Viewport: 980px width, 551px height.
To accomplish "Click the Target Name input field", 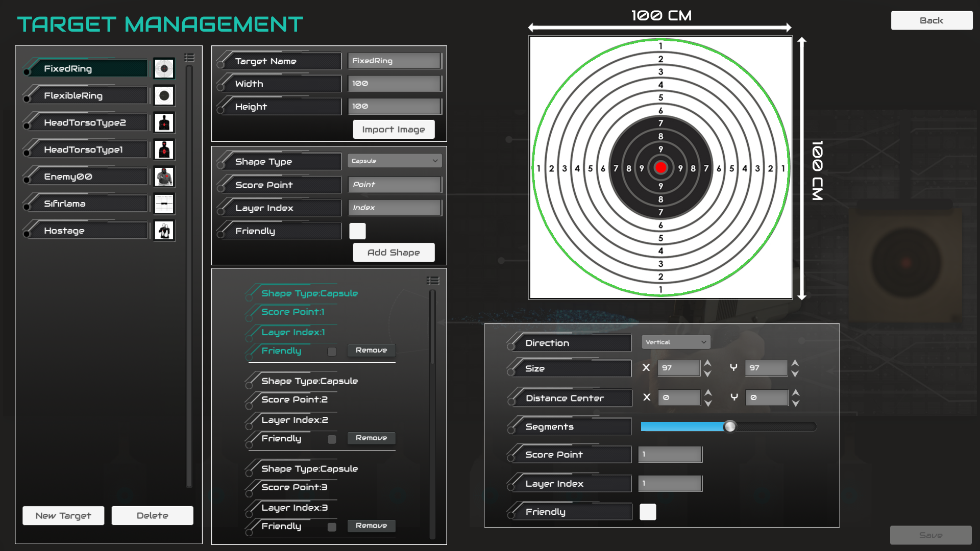I will tap(394, 61).
